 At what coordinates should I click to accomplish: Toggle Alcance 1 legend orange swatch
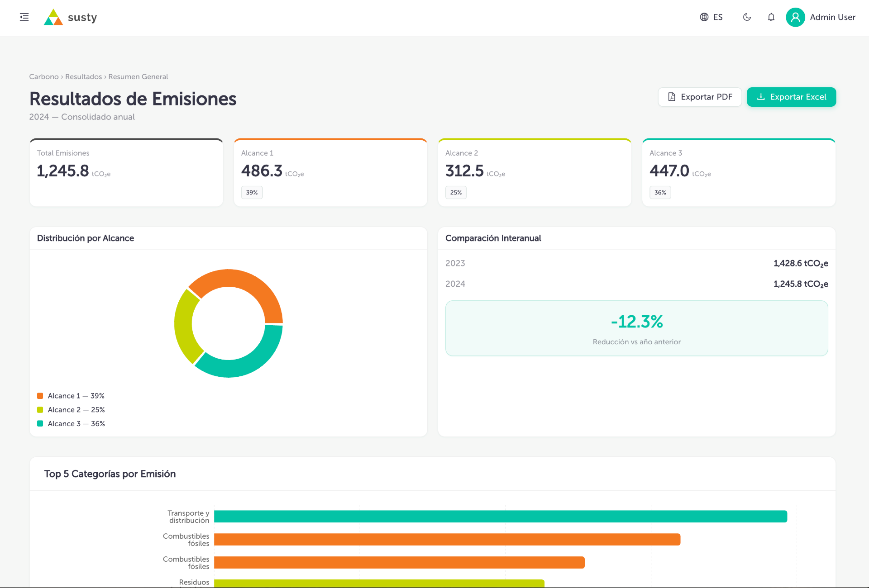pyautogui.click(x=40, y=396)
